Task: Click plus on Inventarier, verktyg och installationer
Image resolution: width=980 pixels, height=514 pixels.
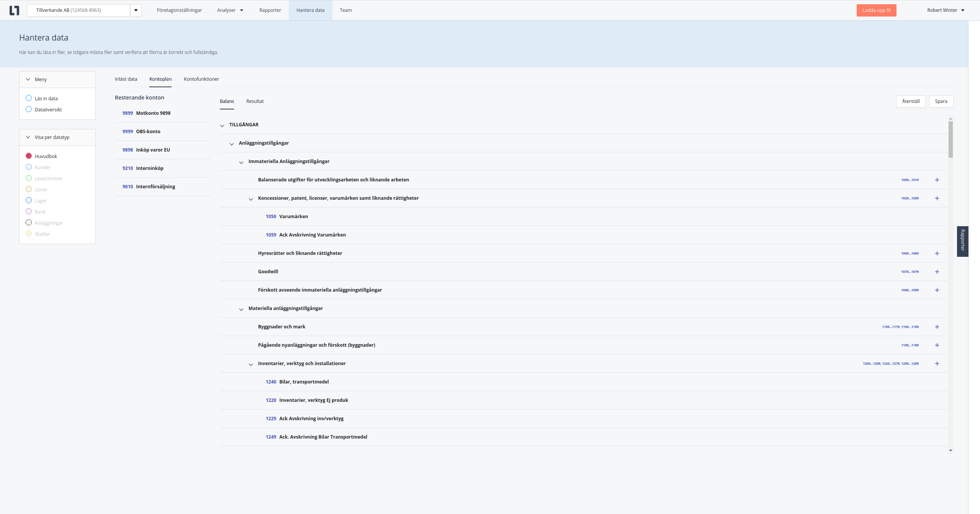Action: click(x=937, y=364)
